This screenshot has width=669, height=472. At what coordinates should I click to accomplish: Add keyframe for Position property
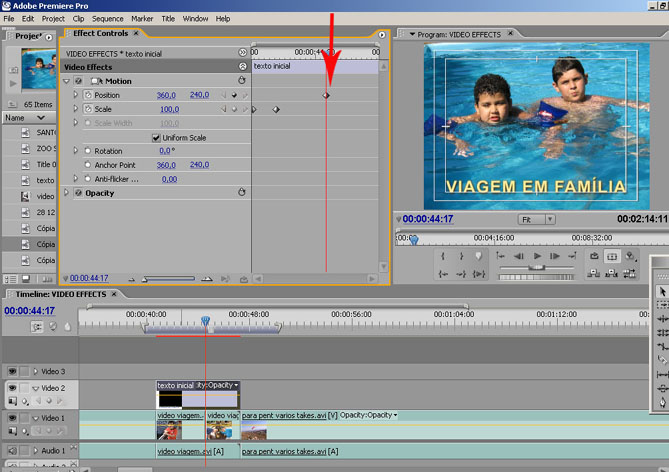click(x=234, y=95)
